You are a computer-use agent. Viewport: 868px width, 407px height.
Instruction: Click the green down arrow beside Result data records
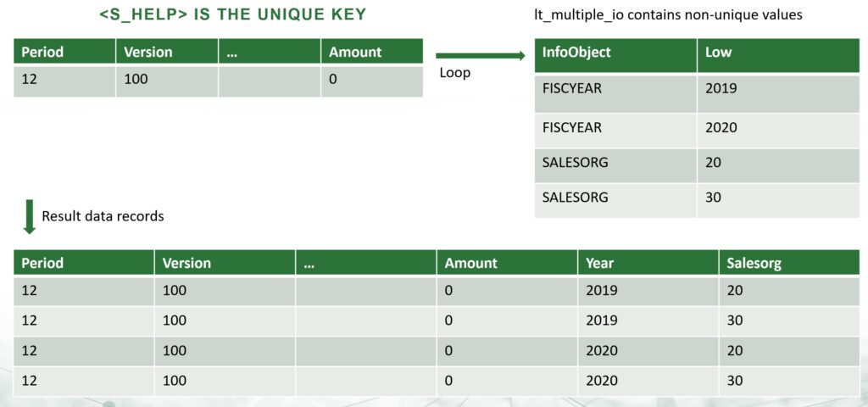pyautogui.click(x=29, y=217)
